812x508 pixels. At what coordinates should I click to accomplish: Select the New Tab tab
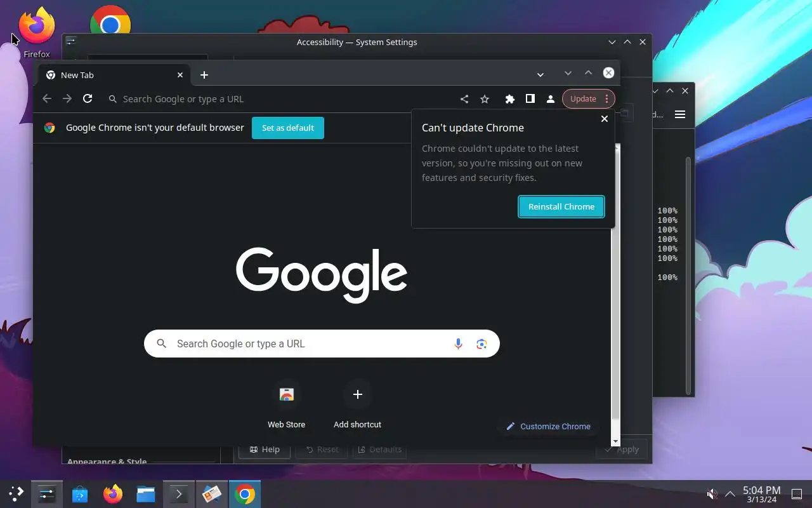(114, 75)
